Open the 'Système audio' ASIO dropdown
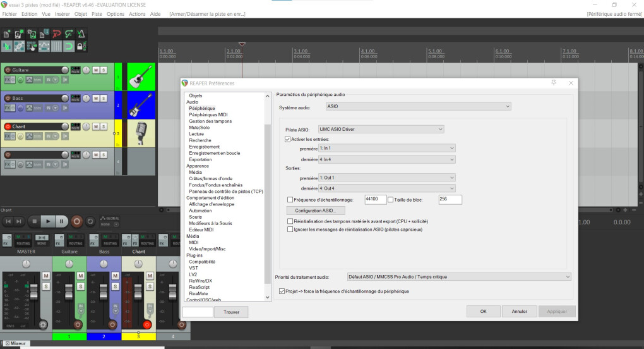Image resolution: width=644 pixels, height=349 pixels. [x=418, y=107]
